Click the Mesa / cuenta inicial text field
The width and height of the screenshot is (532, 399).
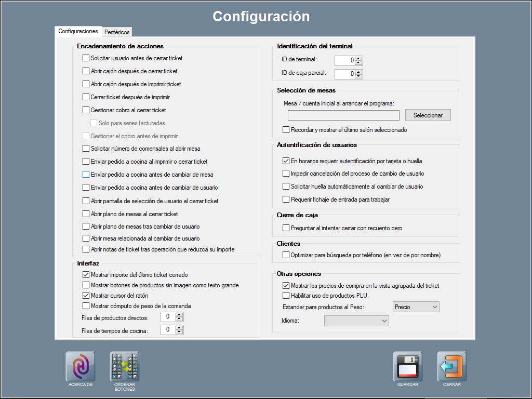(x=343, y=115)
